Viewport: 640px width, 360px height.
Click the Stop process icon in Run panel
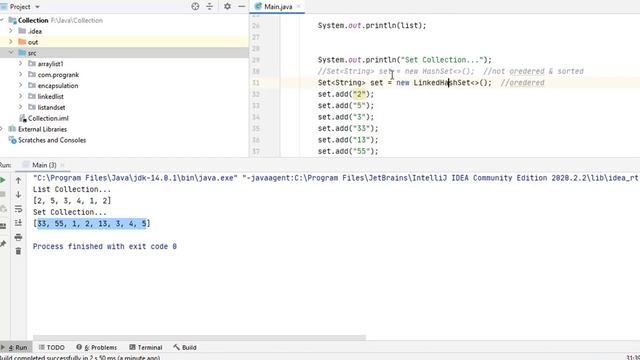click(x=3, y=194)
